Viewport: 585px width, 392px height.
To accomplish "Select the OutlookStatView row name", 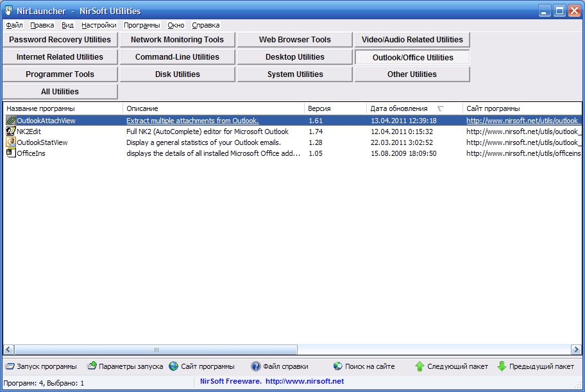I will click(42, 142).
